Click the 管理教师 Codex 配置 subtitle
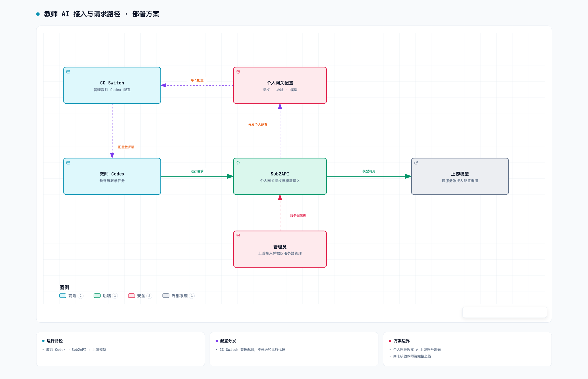Image resolution: width=588 pixels, height=379 pixels. point(112,90)
